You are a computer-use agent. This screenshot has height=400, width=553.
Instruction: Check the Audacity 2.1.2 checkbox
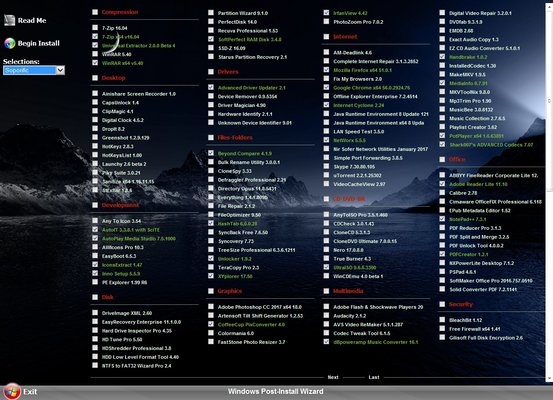click(326, 315)
